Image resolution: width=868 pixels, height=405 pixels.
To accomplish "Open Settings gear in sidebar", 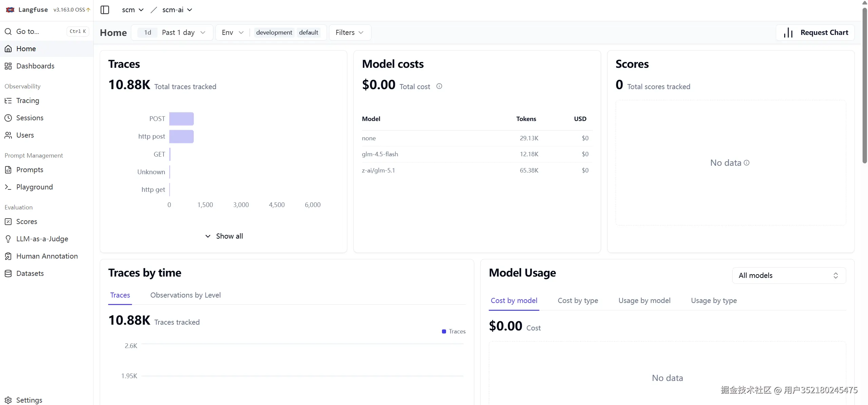I will click(8, 400).
